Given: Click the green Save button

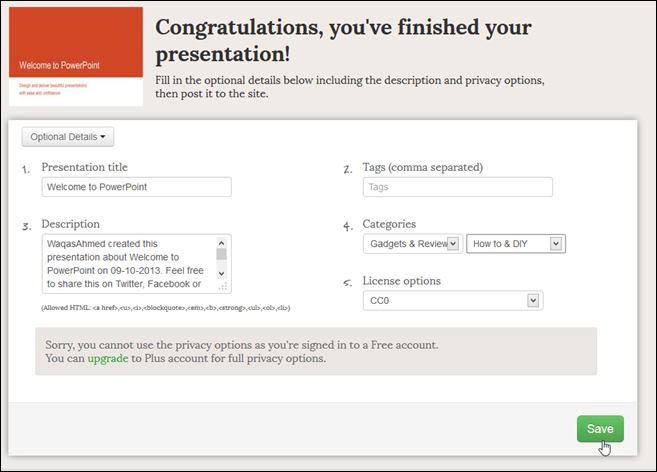Looking at the screenshot, I should click(x=600, y=428).
